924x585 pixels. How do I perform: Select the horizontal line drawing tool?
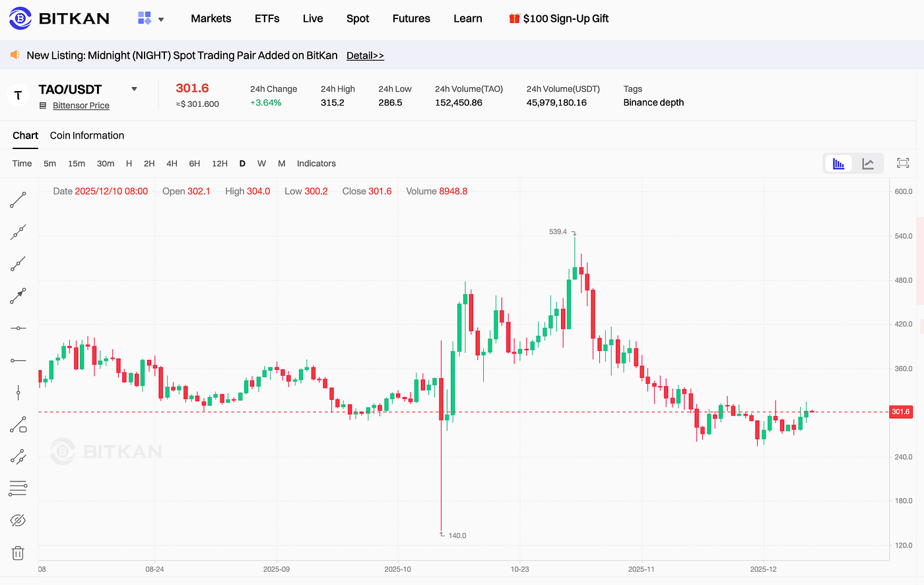pyautogui.click(x=18, y=328)
